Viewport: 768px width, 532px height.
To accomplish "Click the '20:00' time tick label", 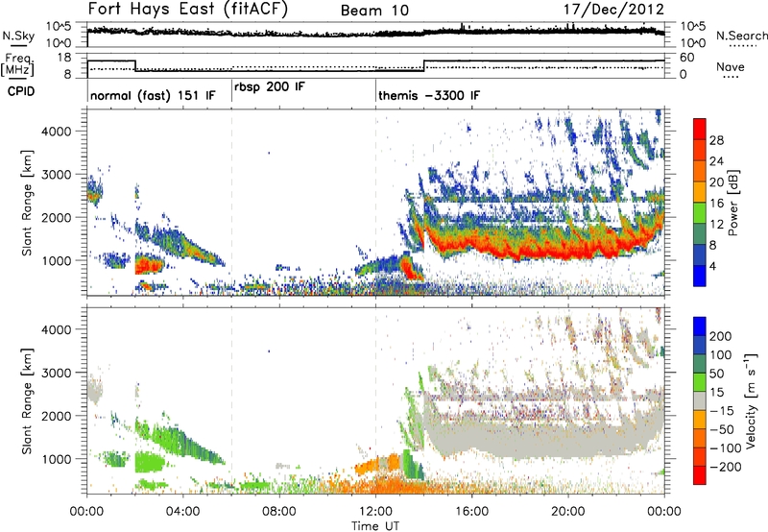I will pyautogui.click(x=568, y=512).
